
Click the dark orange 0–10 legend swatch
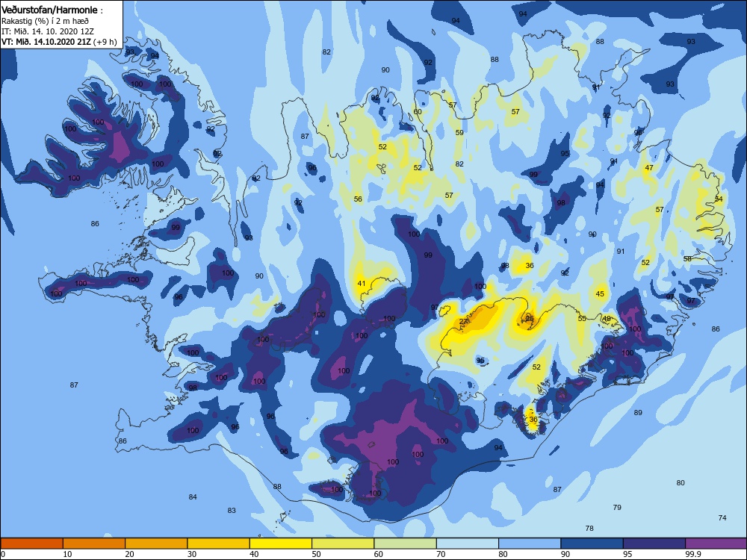click(31, 544)
